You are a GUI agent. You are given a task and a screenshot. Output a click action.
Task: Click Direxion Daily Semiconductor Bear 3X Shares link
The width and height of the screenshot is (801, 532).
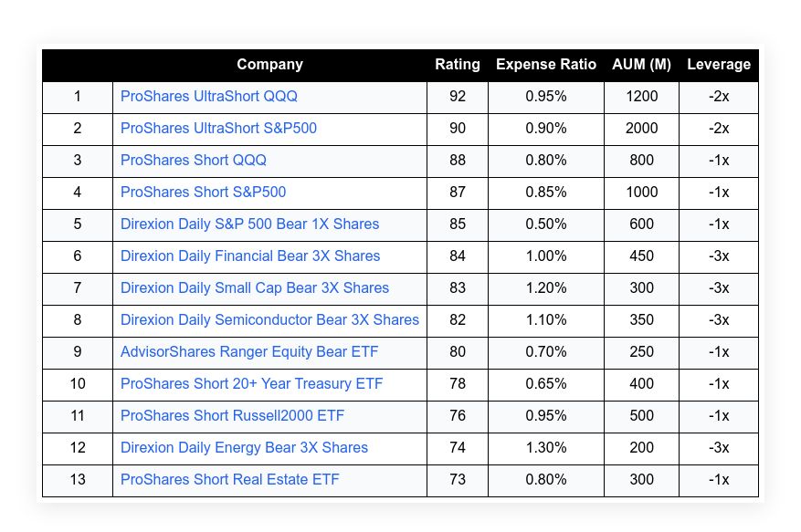(269, 320)
